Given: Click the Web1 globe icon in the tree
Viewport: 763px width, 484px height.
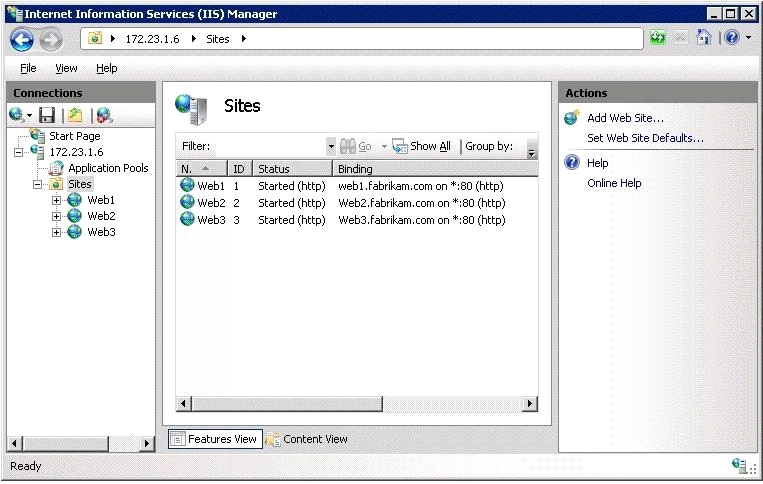Looking at the screenshot, I should coord(74,200).
